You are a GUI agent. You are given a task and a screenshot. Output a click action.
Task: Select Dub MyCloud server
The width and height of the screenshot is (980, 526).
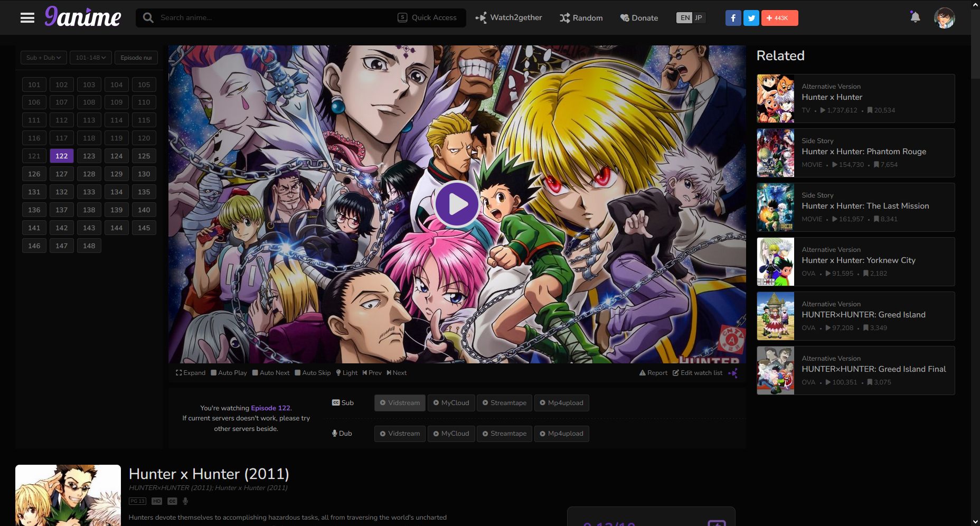[451, 434]
